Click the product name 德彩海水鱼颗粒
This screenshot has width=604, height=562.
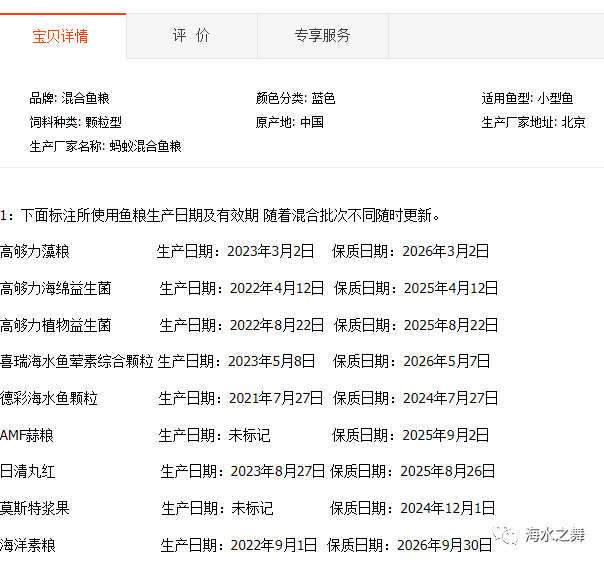(49, 398)
